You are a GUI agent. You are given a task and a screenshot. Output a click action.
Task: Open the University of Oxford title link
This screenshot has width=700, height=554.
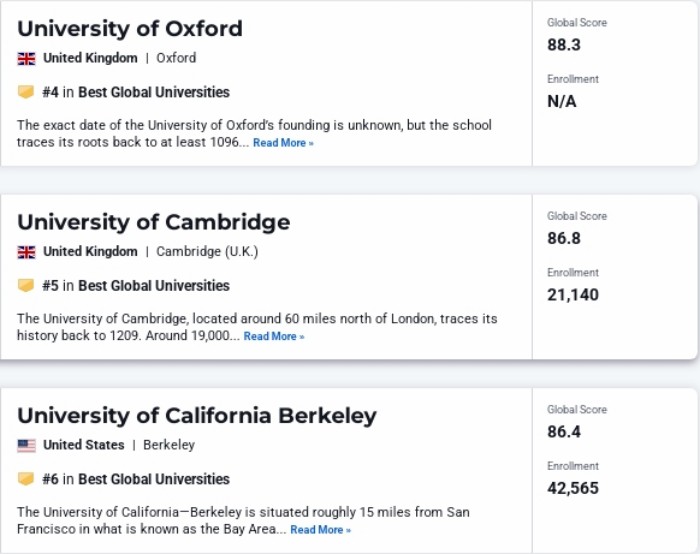pyautogui.click(x=130, y=28)
